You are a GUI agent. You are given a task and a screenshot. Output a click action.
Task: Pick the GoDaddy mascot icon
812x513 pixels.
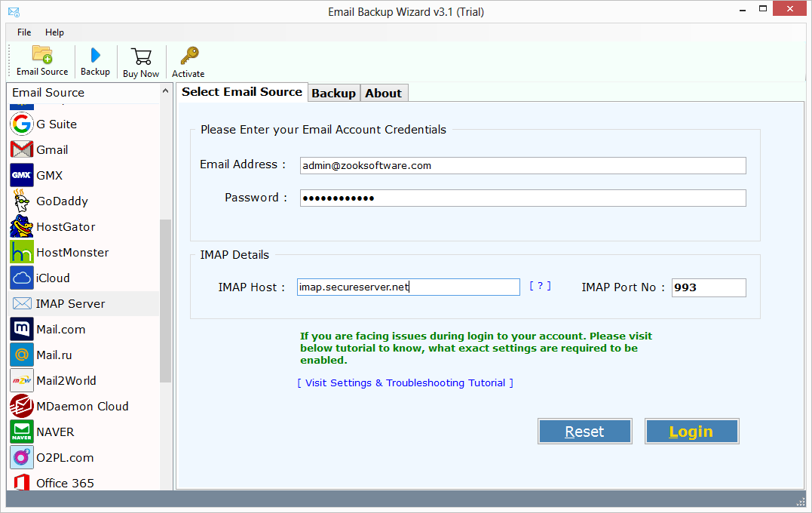22,201
